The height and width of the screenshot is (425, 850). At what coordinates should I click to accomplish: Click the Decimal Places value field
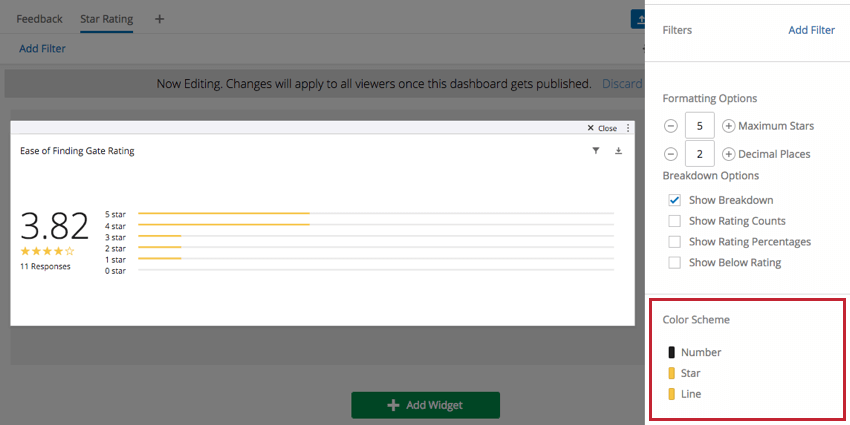coord(700,154)
